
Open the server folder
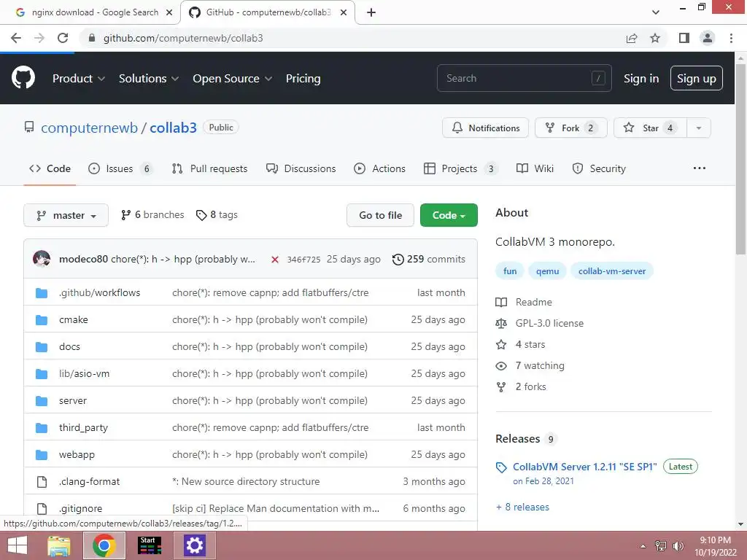[x=73, y=400]
